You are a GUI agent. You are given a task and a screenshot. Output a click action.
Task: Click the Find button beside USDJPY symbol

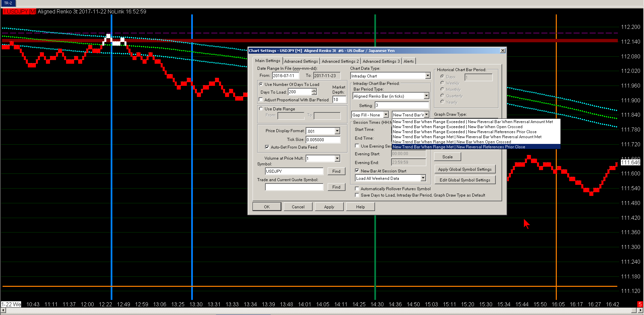click(336, 171)
